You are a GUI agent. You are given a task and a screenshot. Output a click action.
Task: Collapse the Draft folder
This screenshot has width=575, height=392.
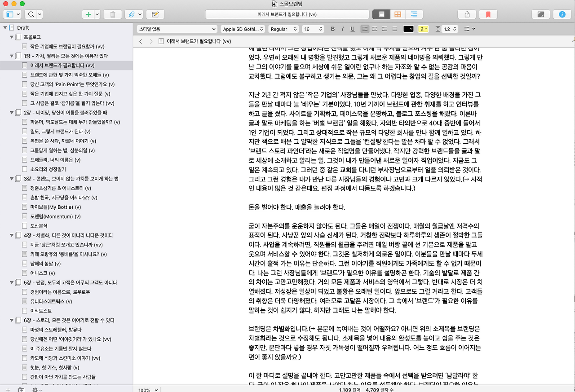pos(5,27)
